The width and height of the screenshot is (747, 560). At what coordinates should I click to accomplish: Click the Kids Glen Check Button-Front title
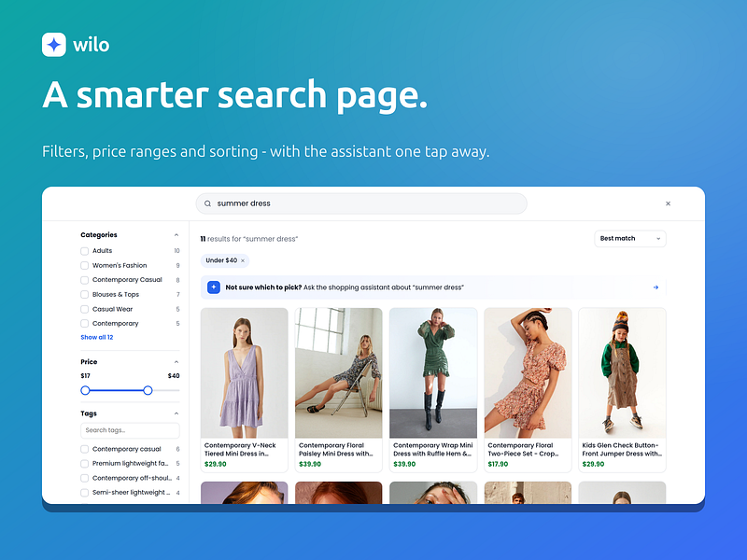point(622,450)
